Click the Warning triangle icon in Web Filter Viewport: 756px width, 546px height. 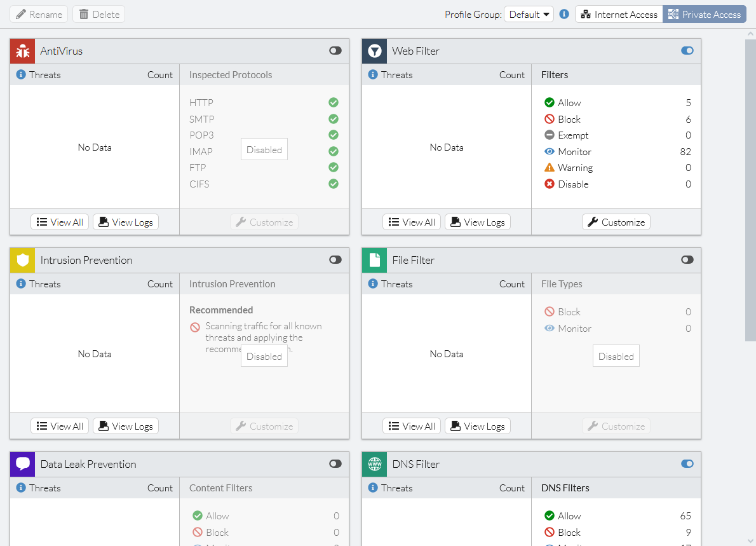click(550, 167)
